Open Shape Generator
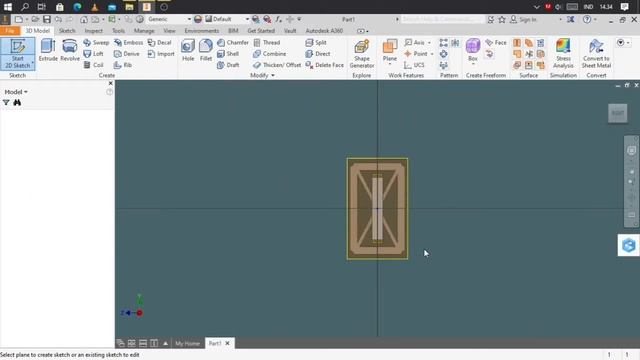The width and height of the screenshot is (640, 360). click(362, 53)
